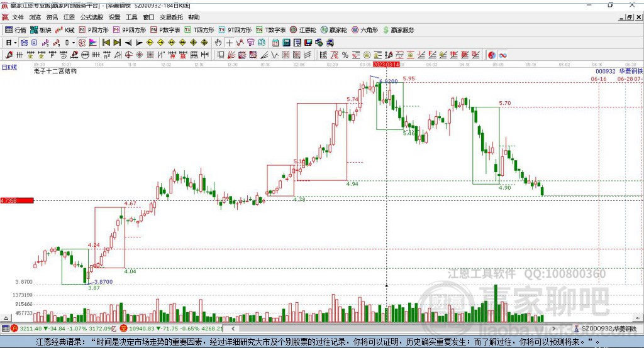Click the 10940.83 index status value
This screenshot has width=644, height=348.
140,329
